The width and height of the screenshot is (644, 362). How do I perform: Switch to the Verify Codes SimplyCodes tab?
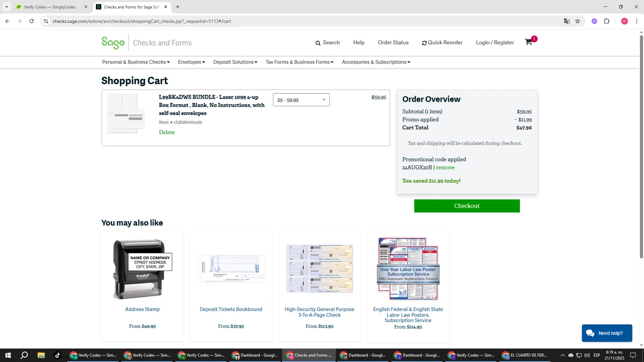(49, 7)
